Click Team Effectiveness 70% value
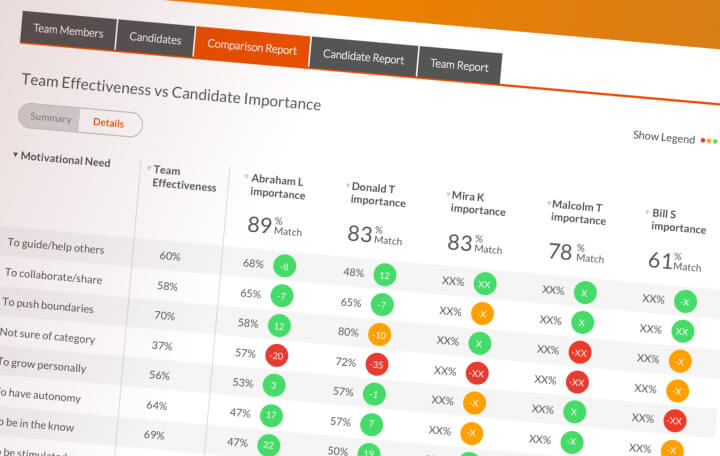Viewport: 720px width, 456px height. (x=165, y=315)
